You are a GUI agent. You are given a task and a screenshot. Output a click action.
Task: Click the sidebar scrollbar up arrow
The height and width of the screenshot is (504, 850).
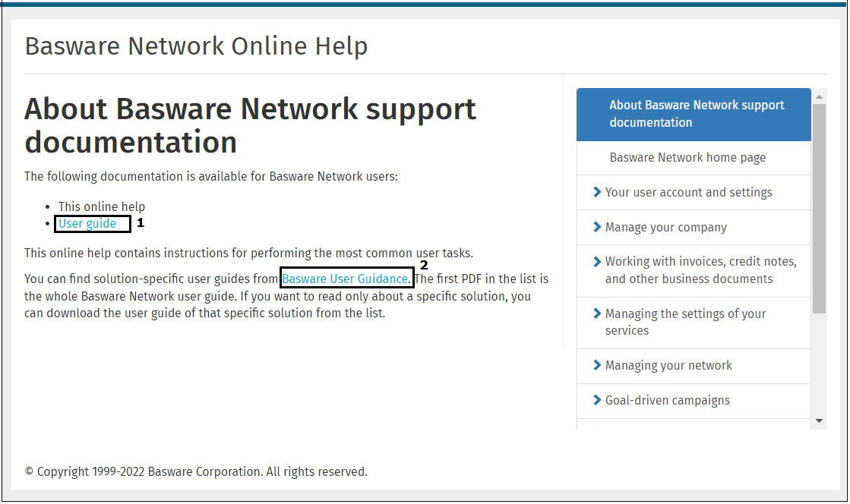(819, 96)
